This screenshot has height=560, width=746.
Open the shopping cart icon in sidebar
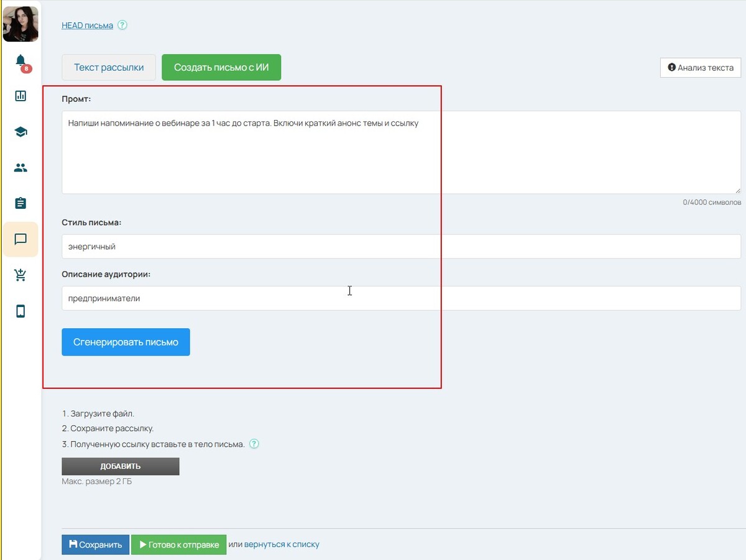pyautogui.click(x=21, y=275)
